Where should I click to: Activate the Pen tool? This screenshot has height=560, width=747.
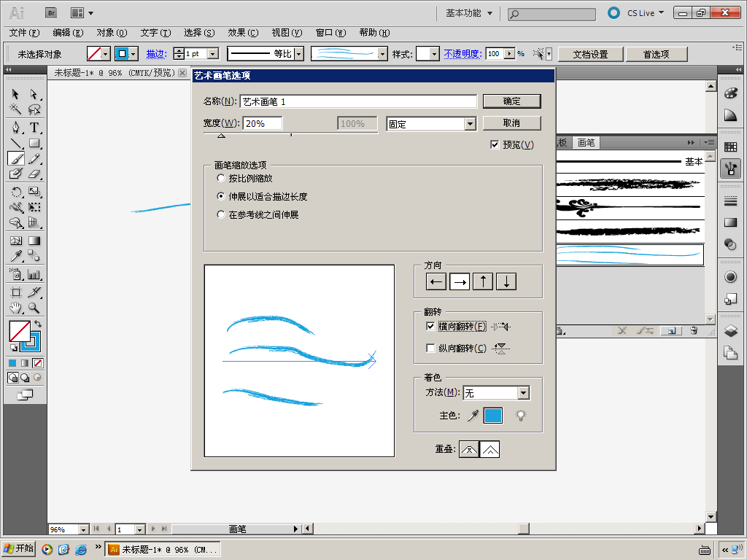tap(15, 127)
